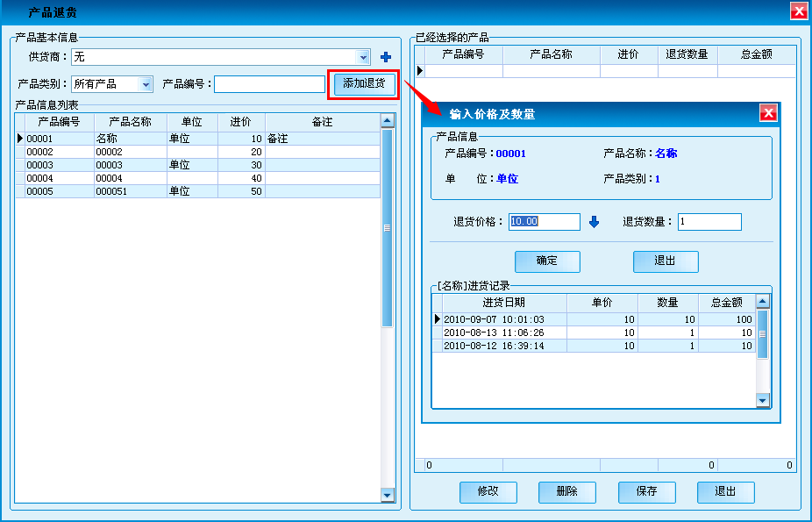Click the 退货数量 input field
The image size is (812, 522).
709,222
